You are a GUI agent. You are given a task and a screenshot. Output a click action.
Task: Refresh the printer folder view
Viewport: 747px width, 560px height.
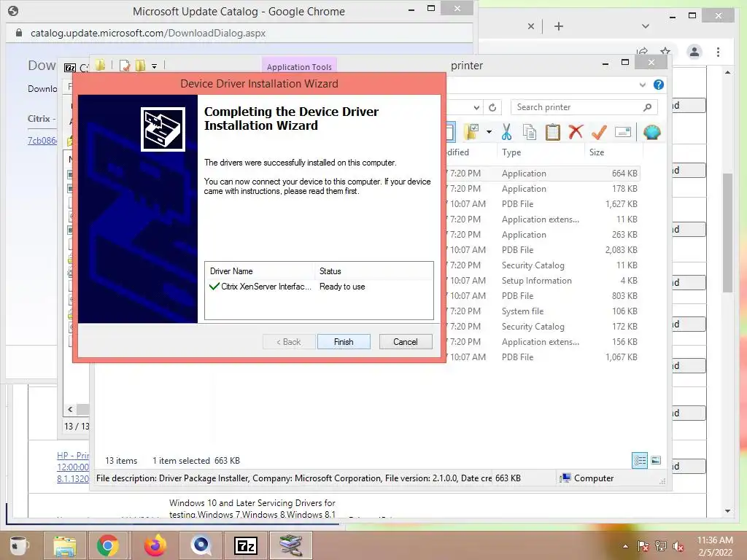point(492,108)
